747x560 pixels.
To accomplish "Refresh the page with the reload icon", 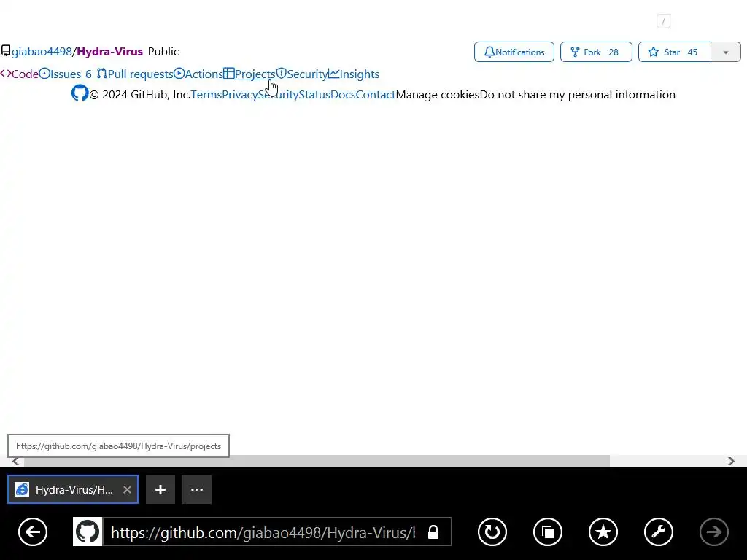I will tap(492, 532).
